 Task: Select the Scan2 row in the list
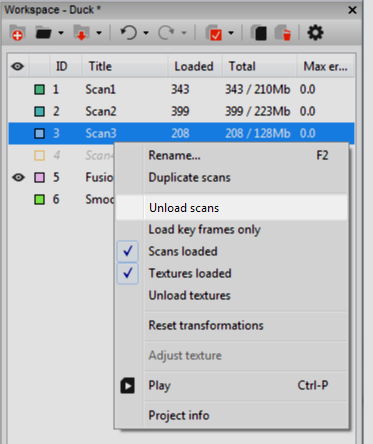click(181, 111)
